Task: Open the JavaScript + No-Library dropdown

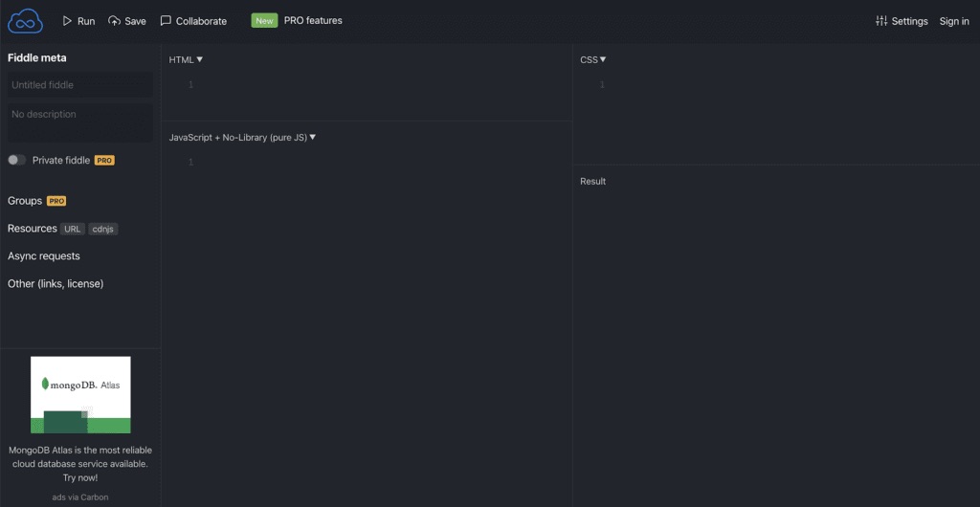Action: pos(242,137)
